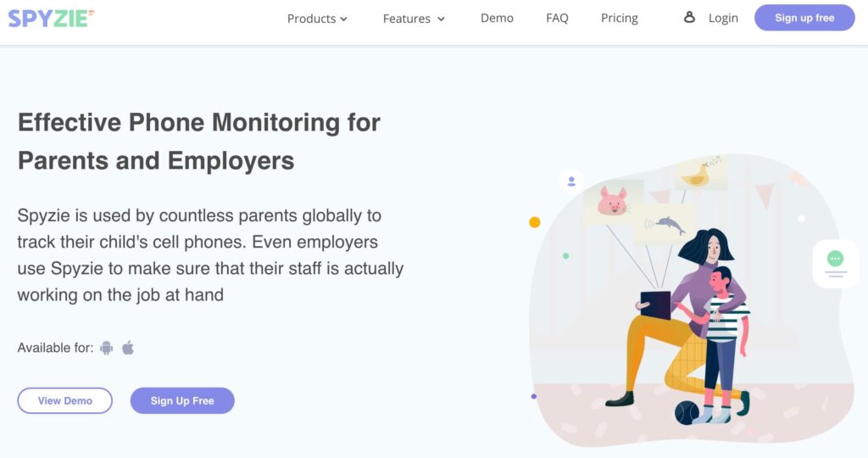Click the duck picture card in illustration

click(x=699, y=173)
